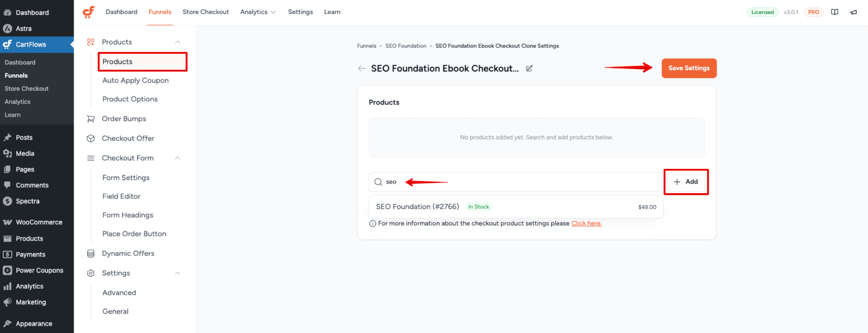The width and height of the screenshot is (868, 333).
Task: Collapse the Settings section chevron
Action: tap(178, 273)
